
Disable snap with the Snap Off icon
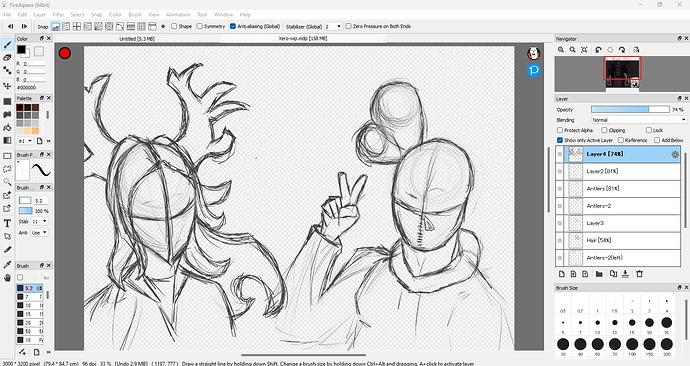(55, 26)
